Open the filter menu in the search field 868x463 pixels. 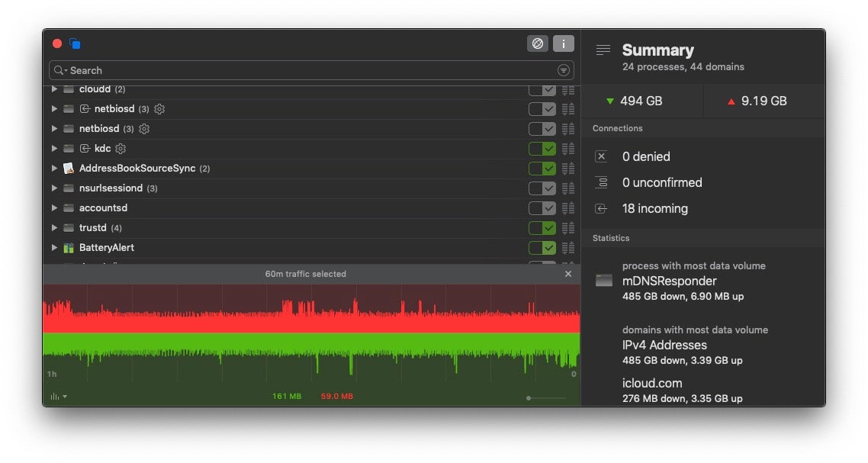564,70
